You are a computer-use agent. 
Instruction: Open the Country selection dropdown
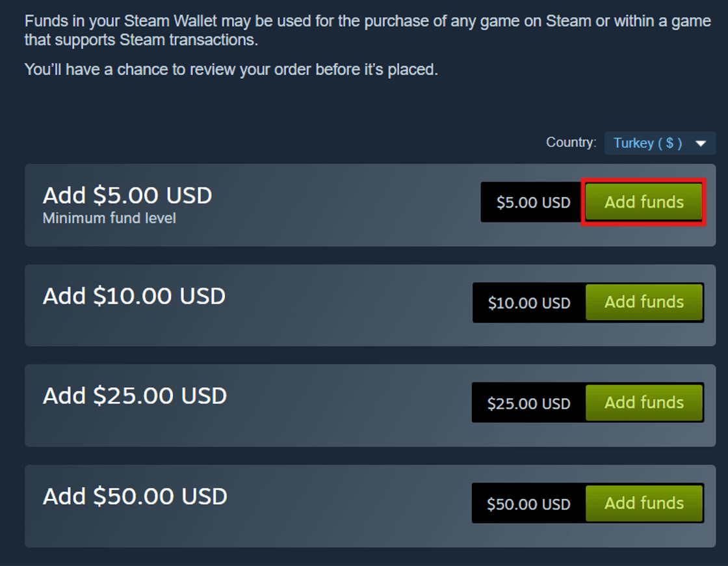pos(660,142)
